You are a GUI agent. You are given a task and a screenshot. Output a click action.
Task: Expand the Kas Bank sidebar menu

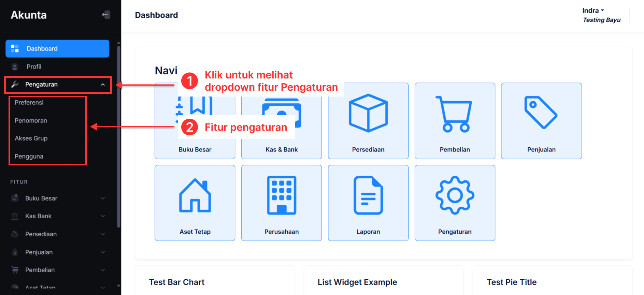[103, 216]
